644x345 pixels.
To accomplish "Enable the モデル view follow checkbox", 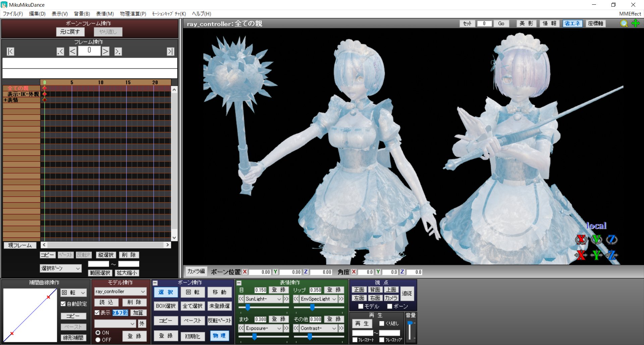I will (x=361, y=306).
